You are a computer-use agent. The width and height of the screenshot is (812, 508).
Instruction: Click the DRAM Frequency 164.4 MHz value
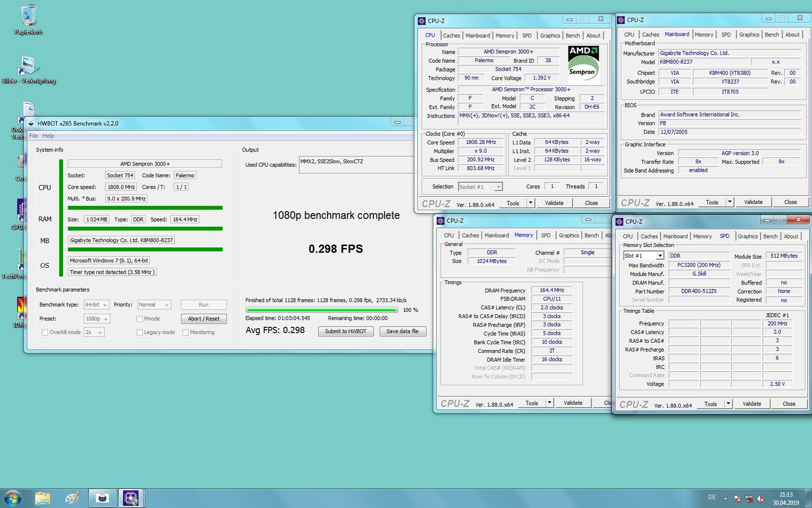552,290
